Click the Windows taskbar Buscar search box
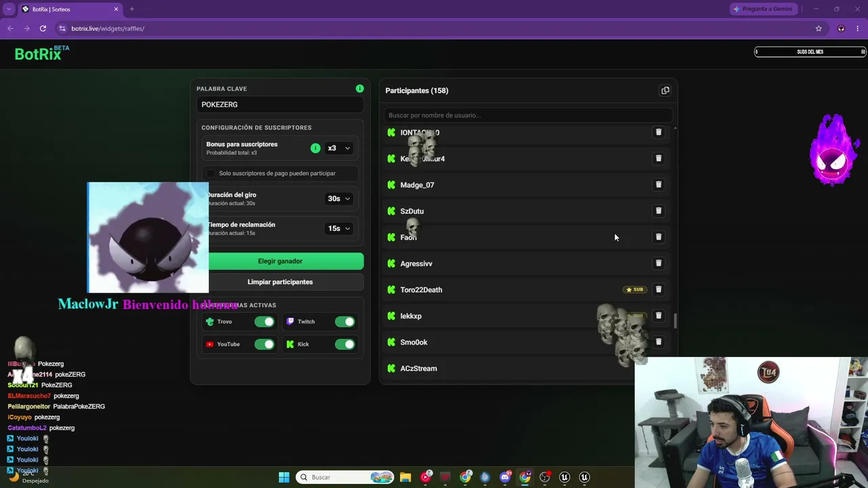Screen dimensions: 868x488 346,477
